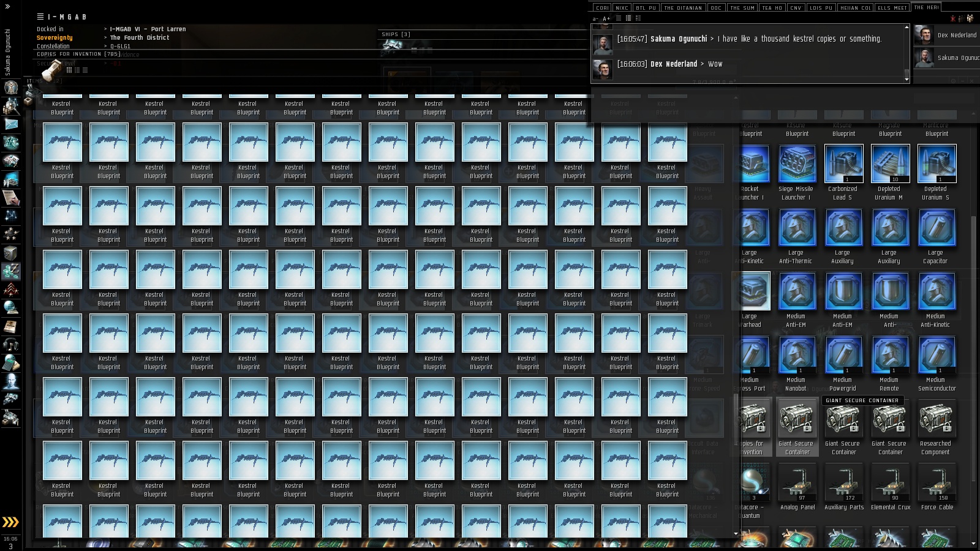Click the chat scrollbar down arrow
Image resolution: width=980 pixels, height=551 pixels.
pos(907,79)
